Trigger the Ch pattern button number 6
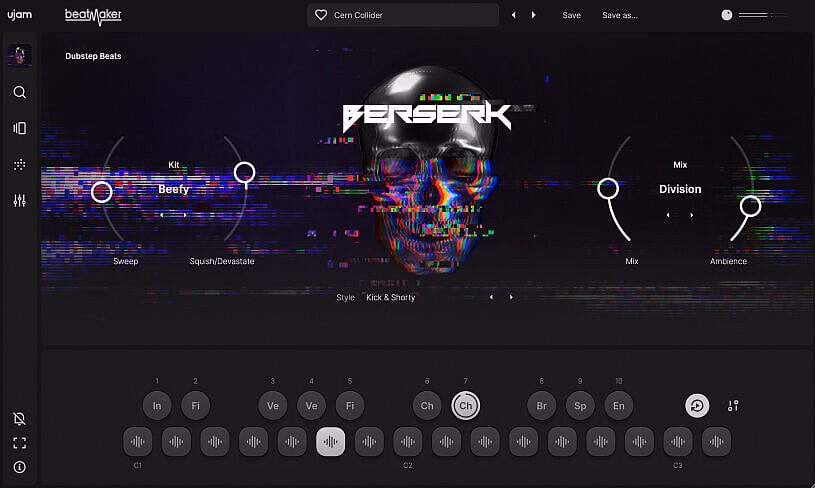Image resolution: width=815 pixels, height=488 pixels. [427, 405]
